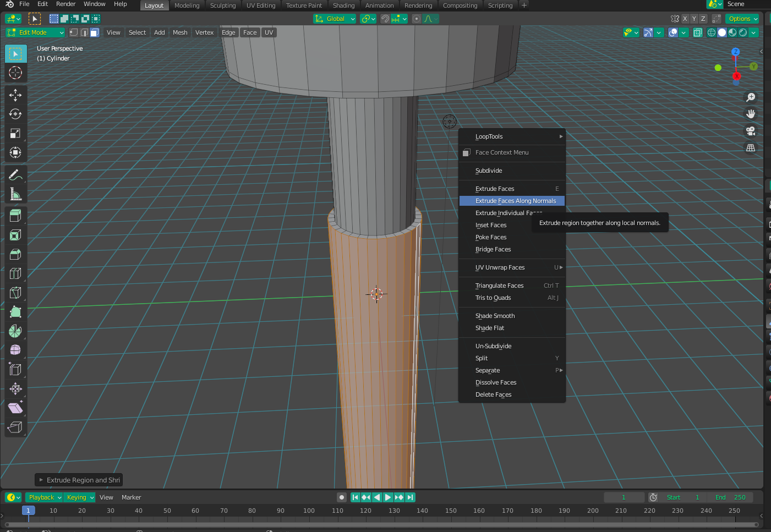Select the Spin tool
The image size is (771, 532).
pos(15,331)
